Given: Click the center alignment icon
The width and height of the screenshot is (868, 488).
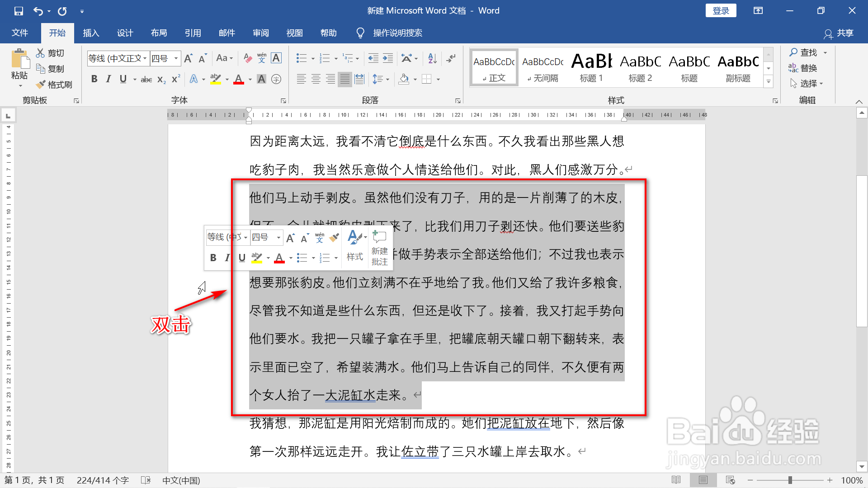Looking at the screenshot, I should pos(316,79).
